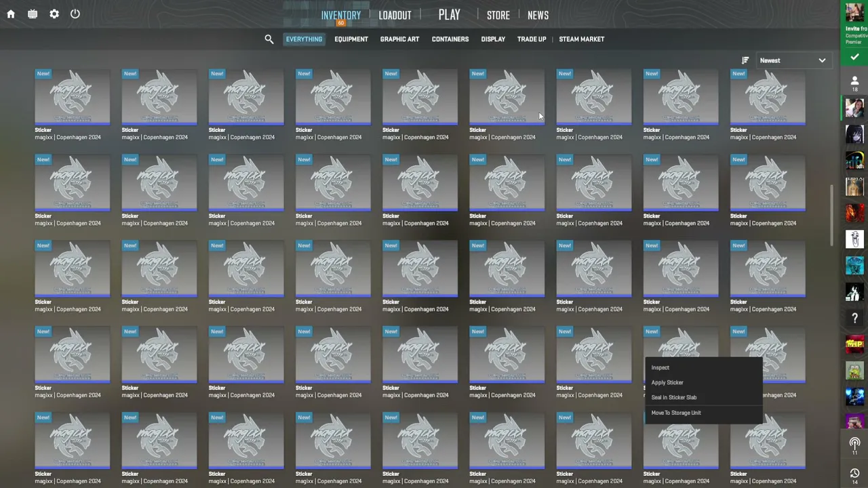Click the sort order icon
Image resolution: width=868 pixels, height=488 pixels.
click(x=745, y=60)
